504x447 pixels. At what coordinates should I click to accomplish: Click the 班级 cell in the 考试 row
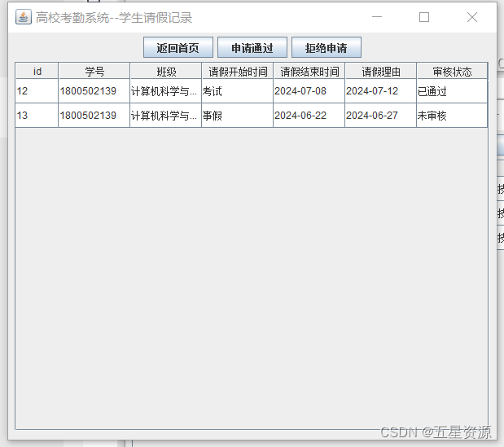coord(166,91)
